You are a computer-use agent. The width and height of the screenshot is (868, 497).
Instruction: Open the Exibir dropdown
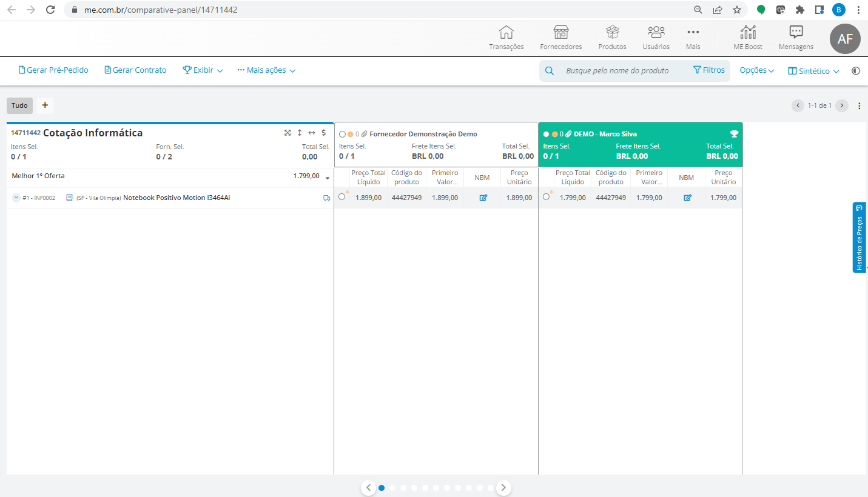[x=203, y=70]
